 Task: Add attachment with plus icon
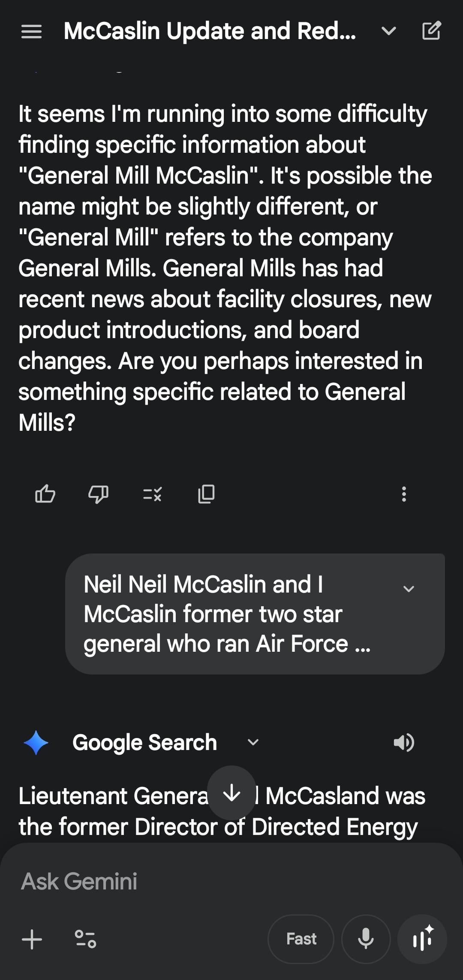pyautogui.click(x=32, y=939)
